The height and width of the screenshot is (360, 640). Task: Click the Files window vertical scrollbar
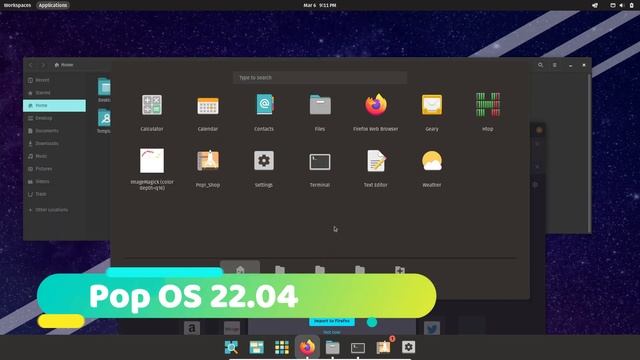pyautogui.click(x=589, y=153)
